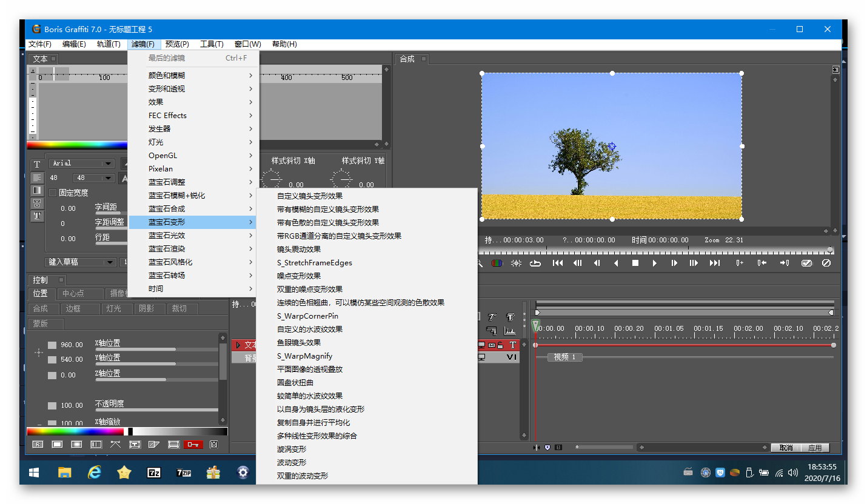
Task: Toggle the Z轴位置 animate checkbox
Action: [x=52, y=375]
